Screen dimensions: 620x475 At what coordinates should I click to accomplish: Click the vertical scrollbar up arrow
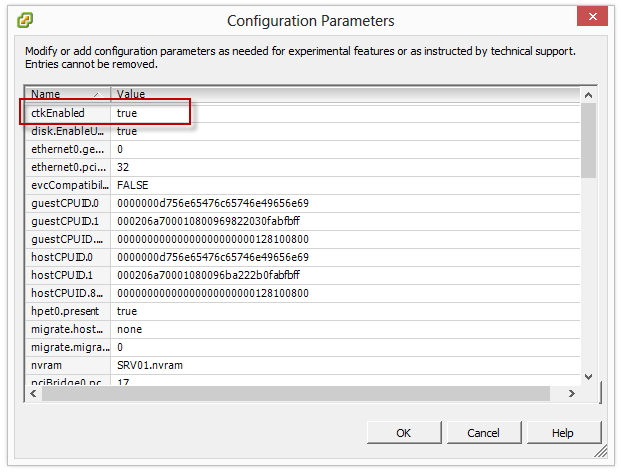tap(589, 94)
